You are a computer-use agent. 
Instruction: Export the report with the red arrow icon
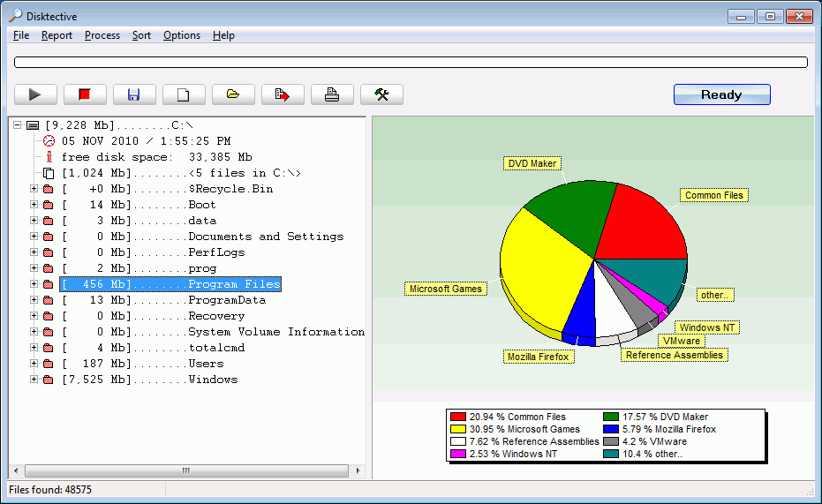[x=283, y=94]
